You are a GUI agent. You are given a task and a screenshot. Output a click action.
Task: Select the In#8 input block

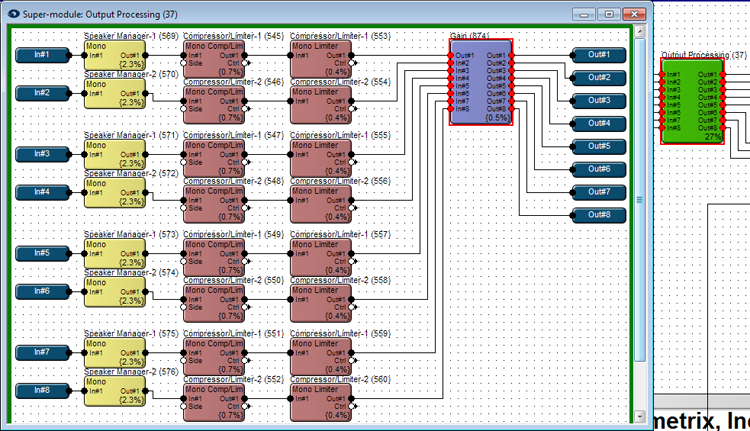point(42,391)
